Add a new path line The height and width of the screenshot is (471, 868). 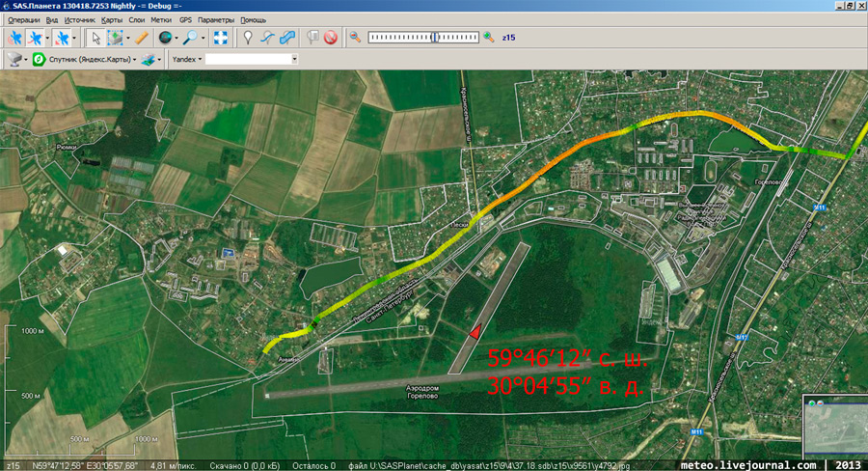point(269,38)
